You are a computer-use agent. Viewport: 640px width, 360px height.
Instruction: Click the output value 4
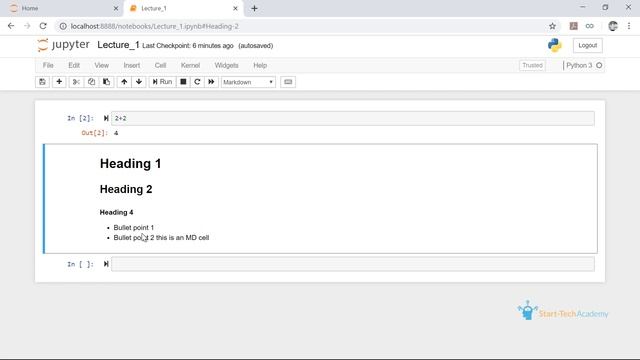[116, 133]
